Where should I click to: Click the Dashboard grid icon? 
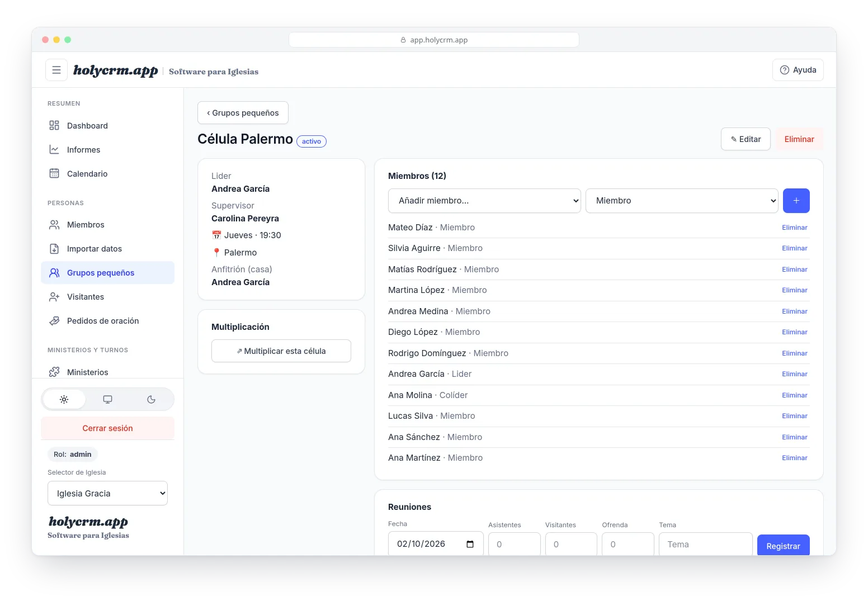54,126
